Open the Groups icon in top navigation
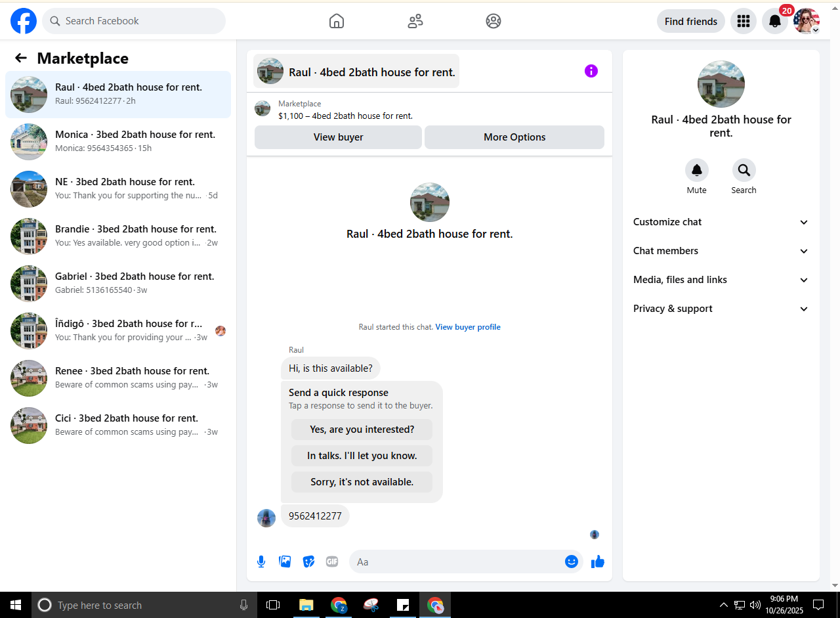Image resolution: width=840 pixels, height=618 pixels. click(493, 21)
